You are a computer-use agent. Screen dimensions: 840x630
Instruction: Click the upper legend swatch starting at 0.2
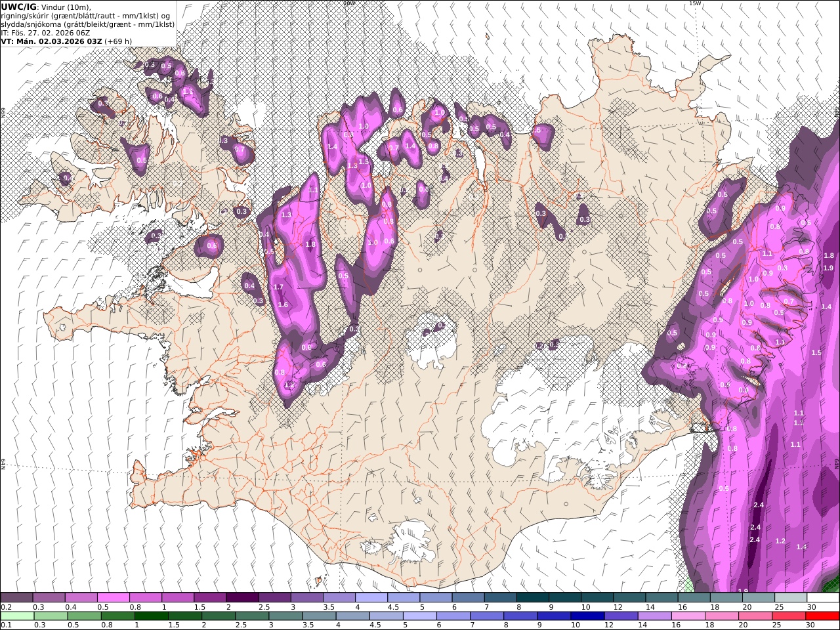(16, 598)
